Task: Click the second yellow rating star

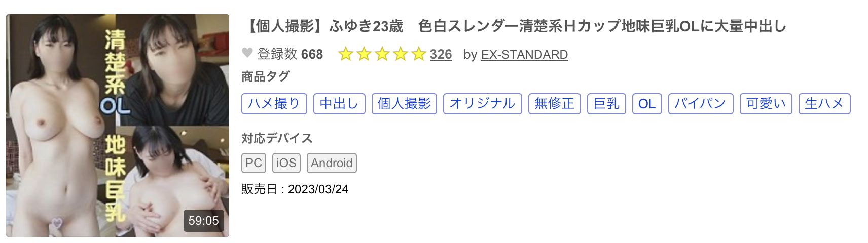Action: coord(364,54)
